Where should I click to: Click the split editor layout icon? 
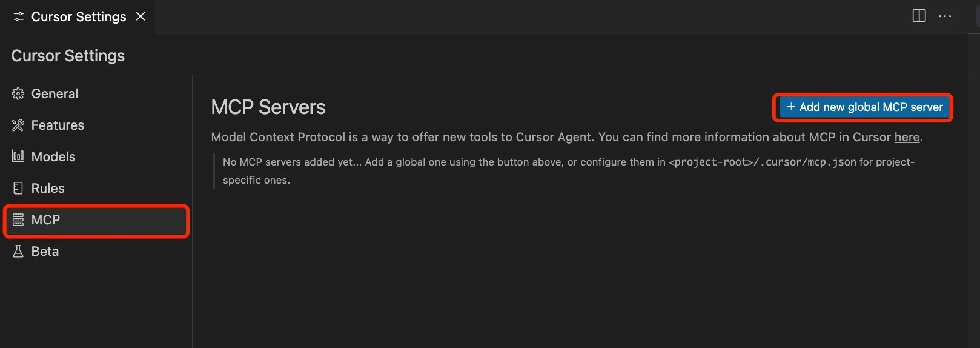pyautogui.click(x=919, y=16)
